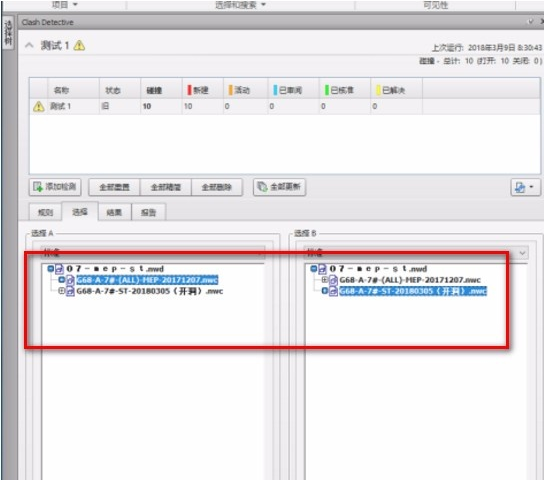The height and width of the screenshot is (480, 548).
Task: Collapse the 测试 1 test panel chevron
Action: click(x=29, y=45)
